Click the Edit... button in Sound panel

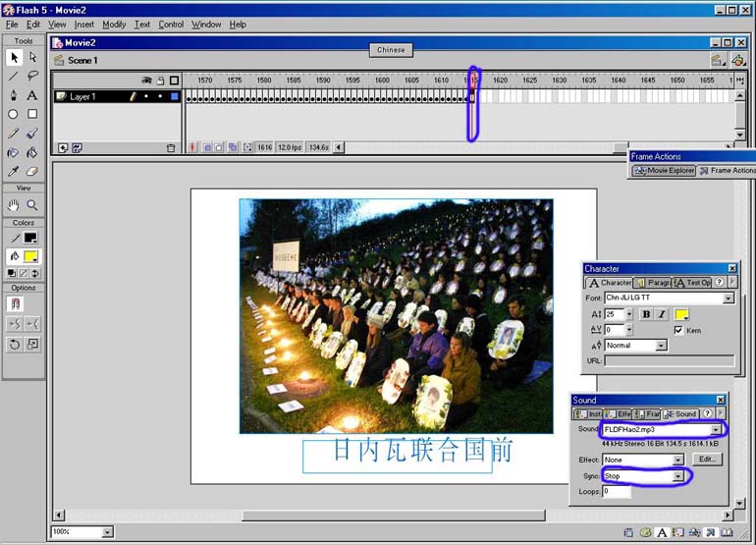tap(706, 460)
